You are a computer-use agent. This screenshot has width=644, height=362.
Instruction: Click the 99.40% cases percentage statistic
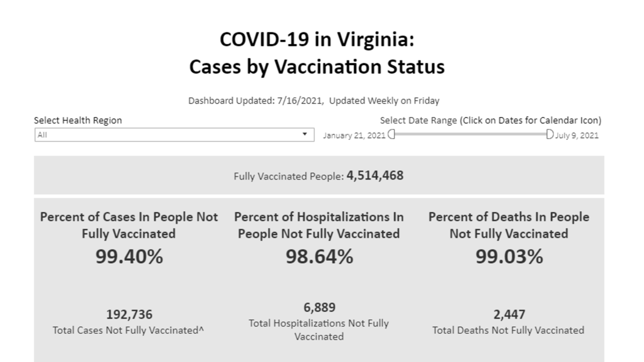pos(128,256)
